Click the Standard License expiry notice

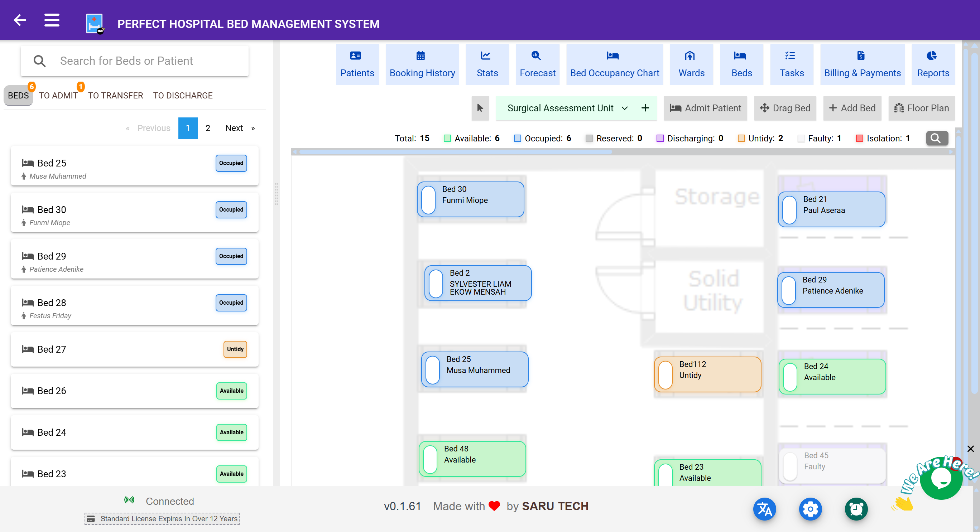click(x=162, y=519)
